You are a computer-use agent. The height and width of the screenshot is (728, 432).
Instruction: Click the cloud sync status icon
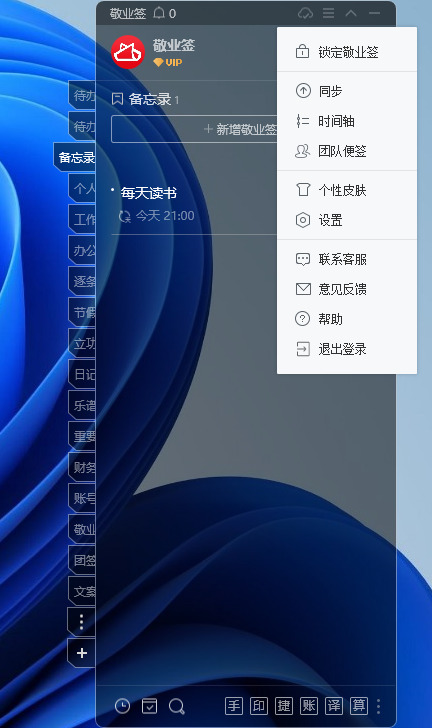305,13
